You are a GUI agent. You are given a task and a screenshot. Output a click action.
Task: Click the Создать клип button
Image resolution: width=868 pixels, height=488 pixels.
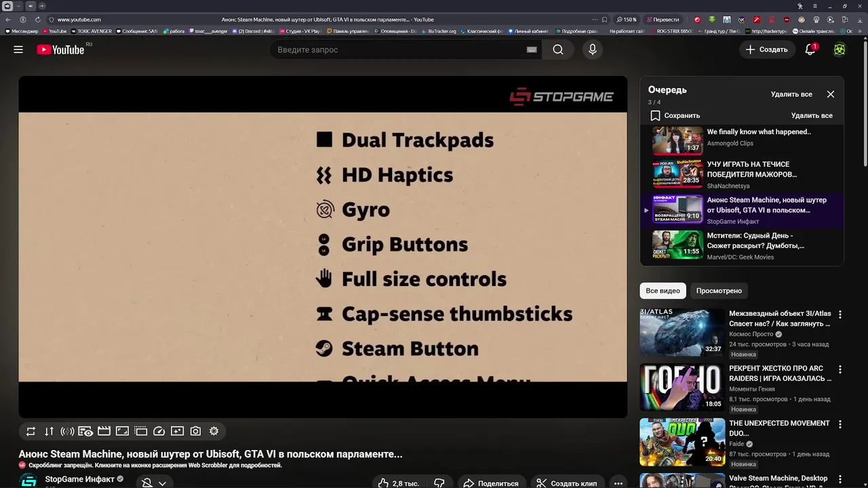(567, 483)
